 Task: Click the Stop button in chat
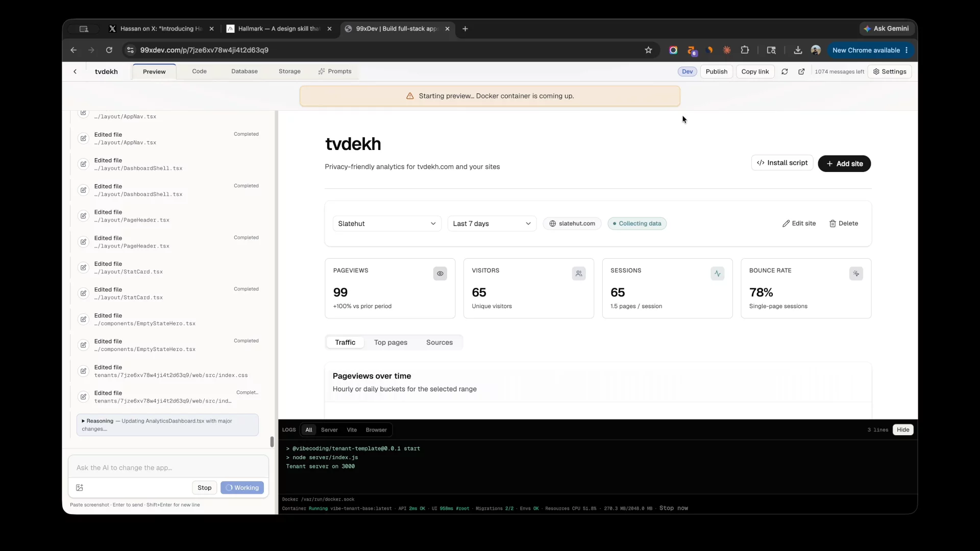pyautogui.click(x=204, y=488)
